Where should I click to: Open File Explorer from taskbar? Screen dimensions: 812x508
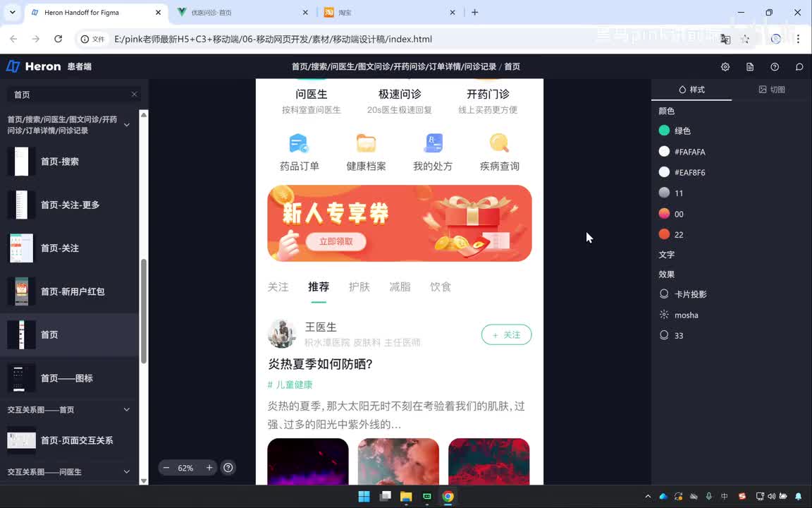point(406,496)
